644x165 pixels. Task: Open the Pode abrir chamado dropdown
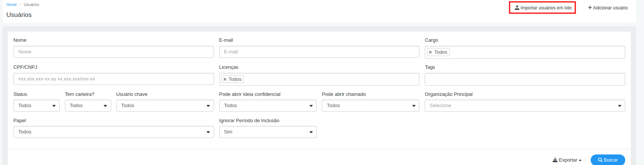pos(371,106)
